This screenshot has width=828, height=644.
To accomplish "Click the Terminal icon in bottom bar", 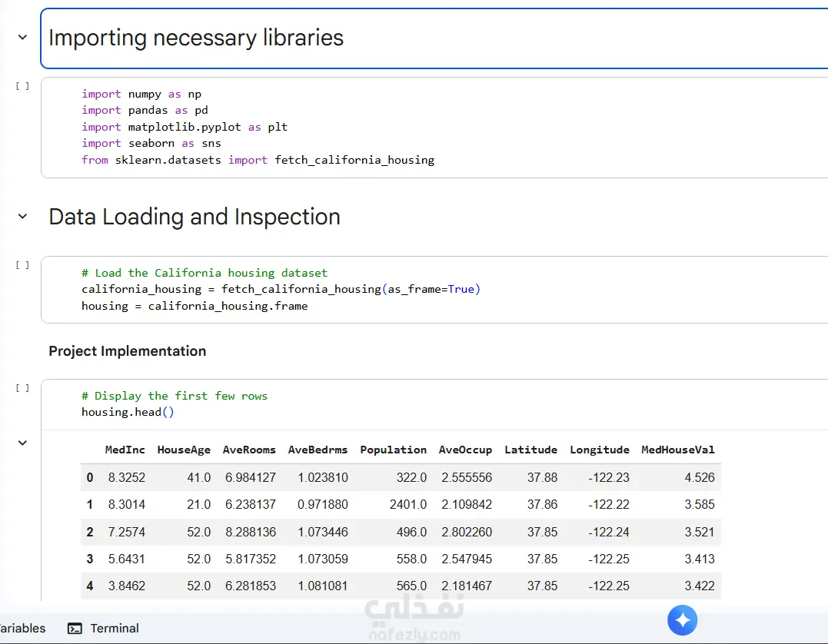I will click(x=75, y=628).
